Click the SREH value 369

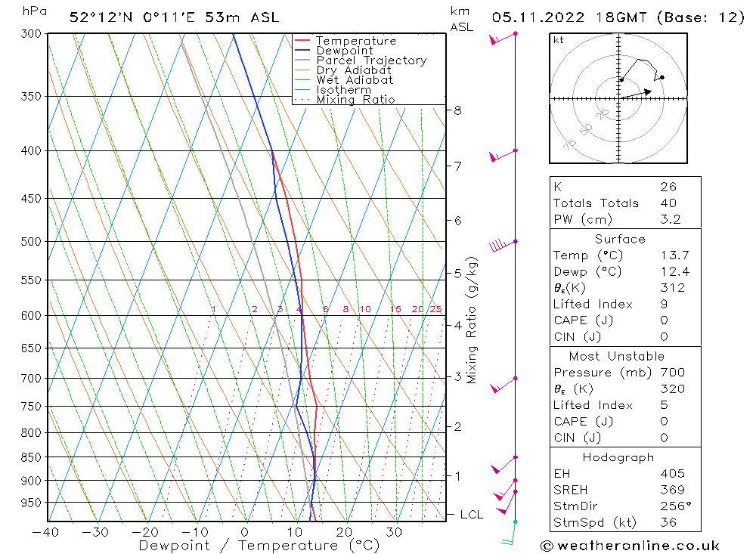pos(672,491)
